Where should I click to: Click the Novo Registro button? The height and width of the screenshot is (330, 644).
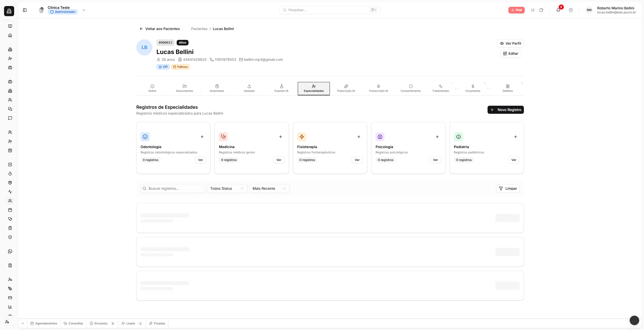(505, 110)
